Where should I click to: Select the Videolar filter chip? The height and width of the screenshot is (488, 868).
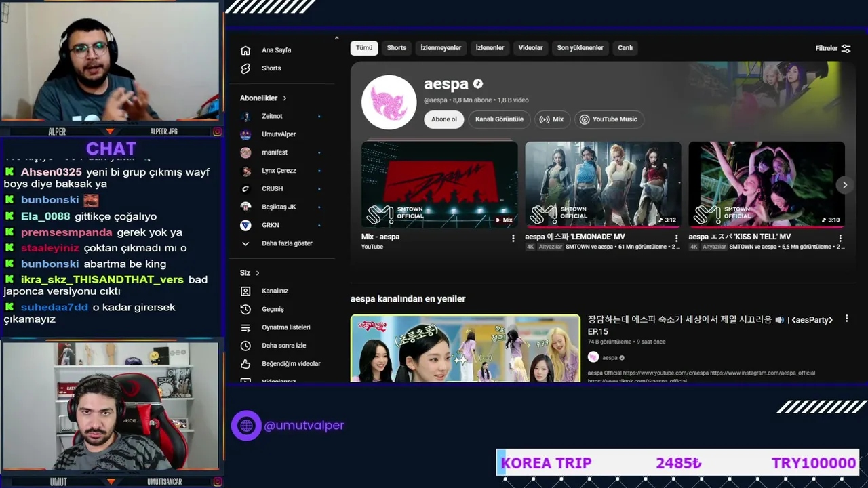click(x=530, y=48)
